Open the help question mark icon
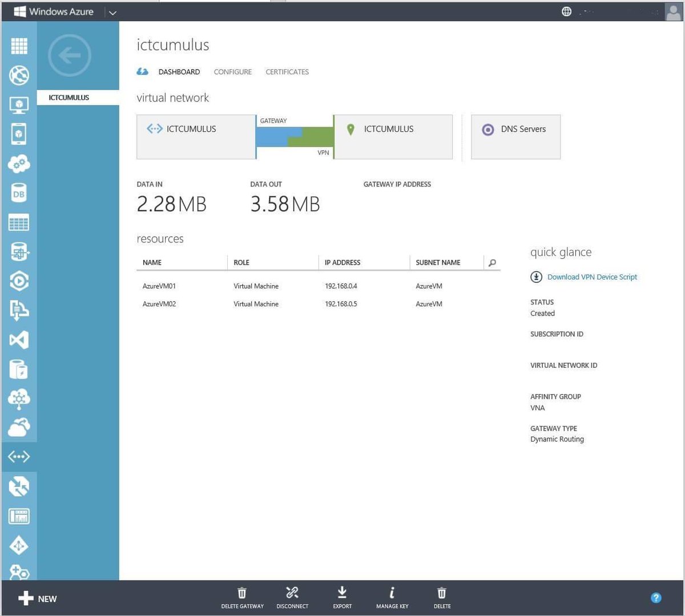 [656, 598]
